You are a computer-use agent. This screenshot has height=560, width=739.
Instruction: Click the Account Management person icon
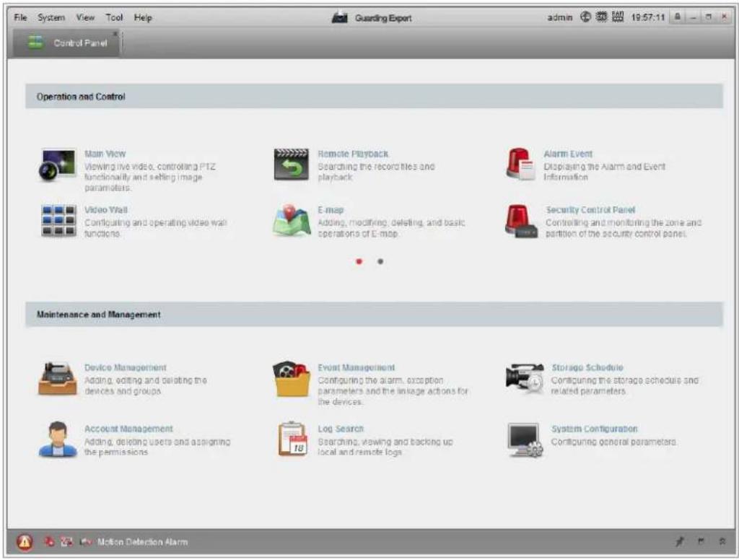point(58,439)
